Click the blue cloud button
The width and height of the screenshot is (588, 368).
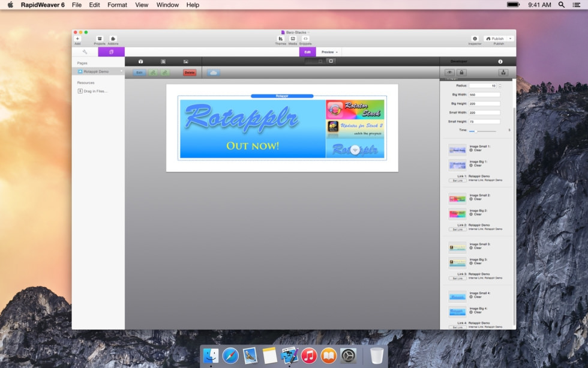point(214,73)
